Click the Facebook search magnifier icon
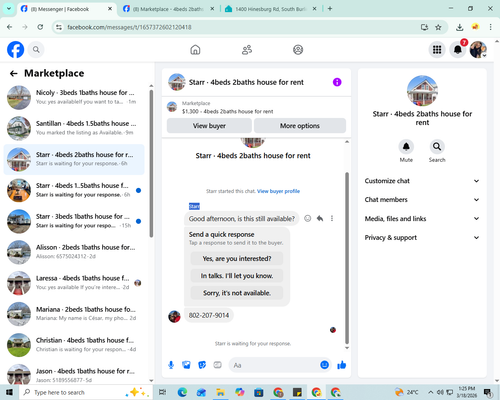 [x=36, y=50]
